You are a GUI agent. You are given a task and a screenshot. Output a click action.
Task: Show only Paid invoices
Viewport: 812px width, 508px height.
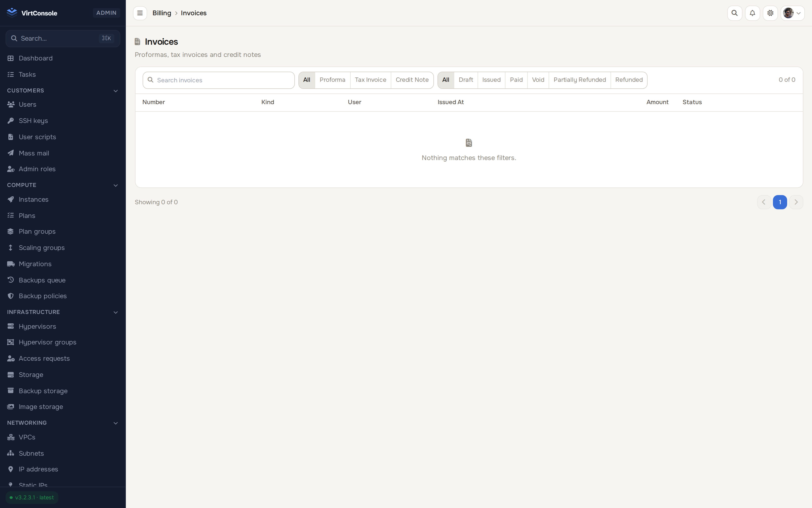tap(516, 80)
